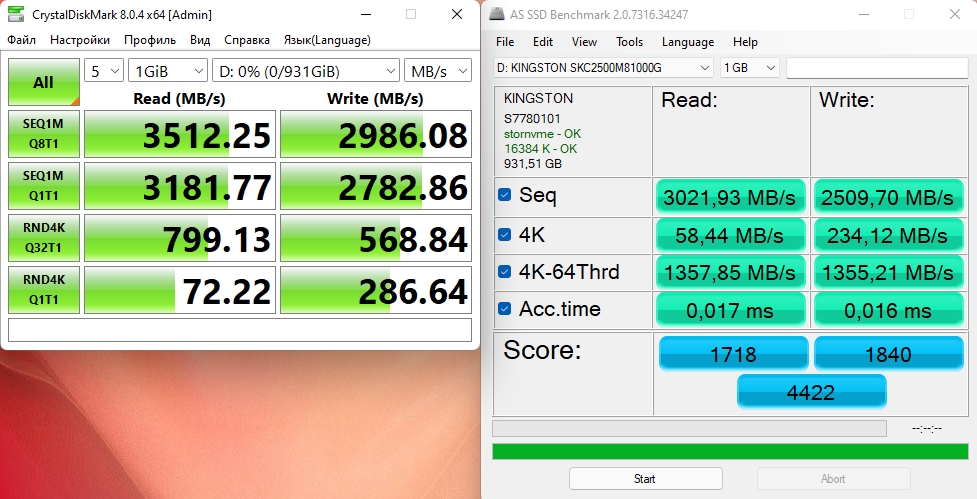The height and width of the screenshot is (499, 977).
Task: Run the SEQ1M Q8T1 test
Action: tap(44, 134)
